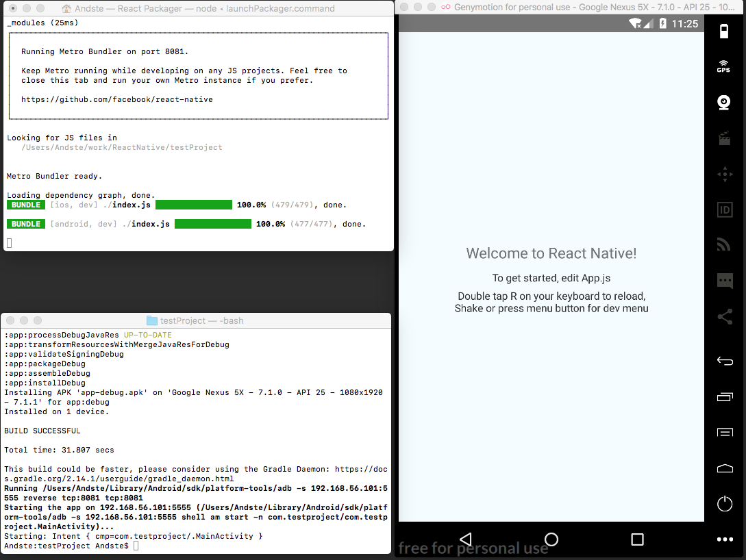Click the 'Metro Bundler ready.' line
746x560 pixels.
click(54, 176)
